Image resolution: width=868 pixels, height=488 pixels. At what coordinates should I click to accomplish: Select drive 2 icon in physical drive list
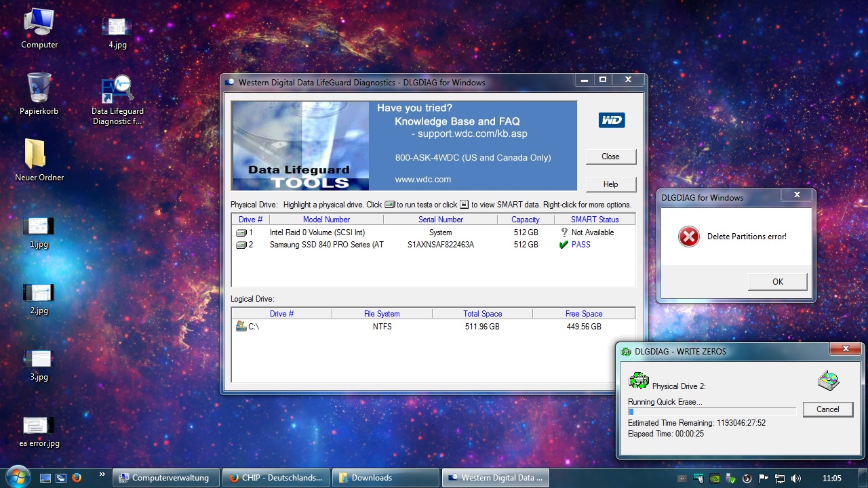pyautogui.click(x=241, y=245)
